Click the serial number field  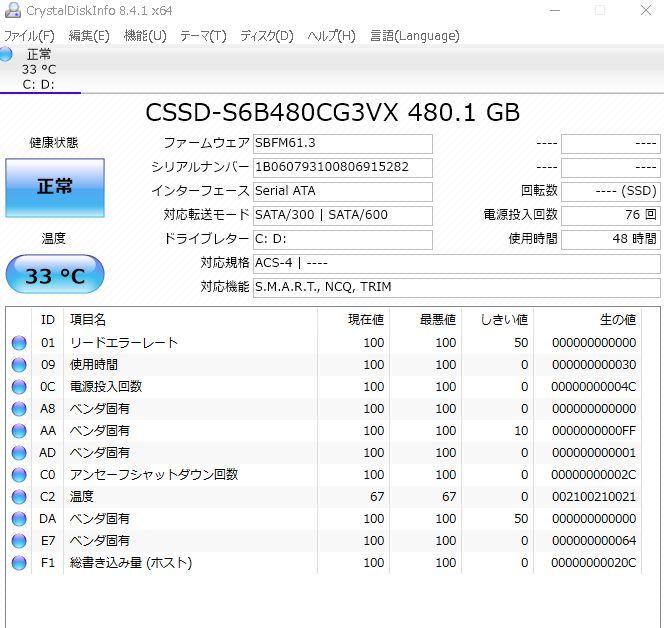tap(342, 168)
